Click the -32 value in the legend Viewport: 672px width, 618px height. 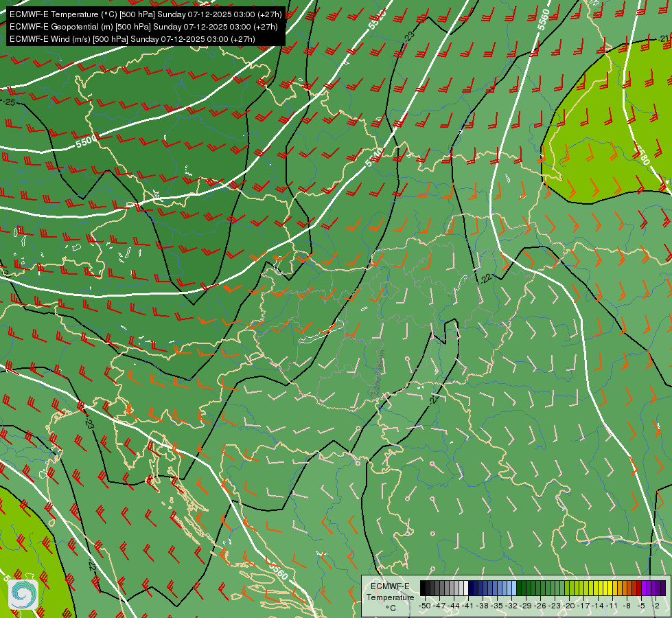click(x=511, y=606)
